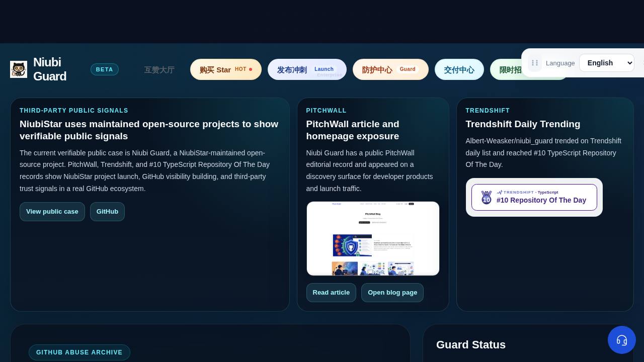Viewport: 644px width, 362px height.
Task: Click the BETA badge
Action: 105,69
